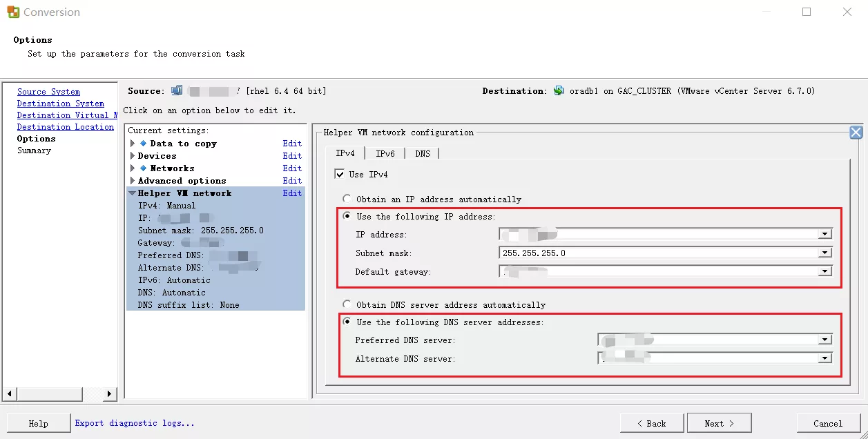Close the Helper VM network panel

856,133
